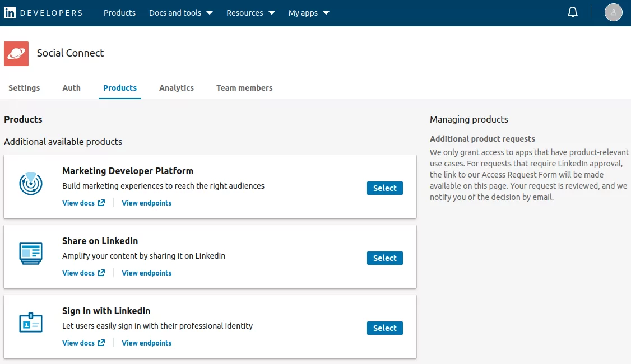631x364 pixels.
Task: Open Products in top navigation bar
Action: pos(119,13)
